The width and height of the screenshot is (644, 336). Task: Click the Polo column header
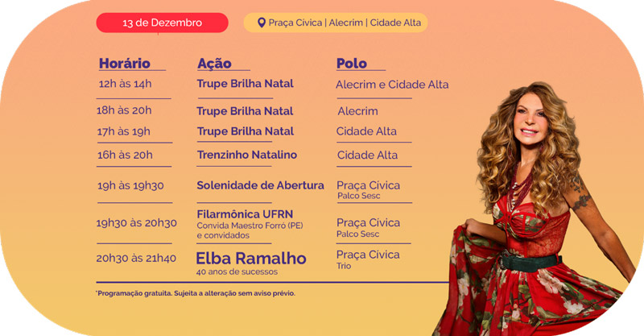coord(352,64)
